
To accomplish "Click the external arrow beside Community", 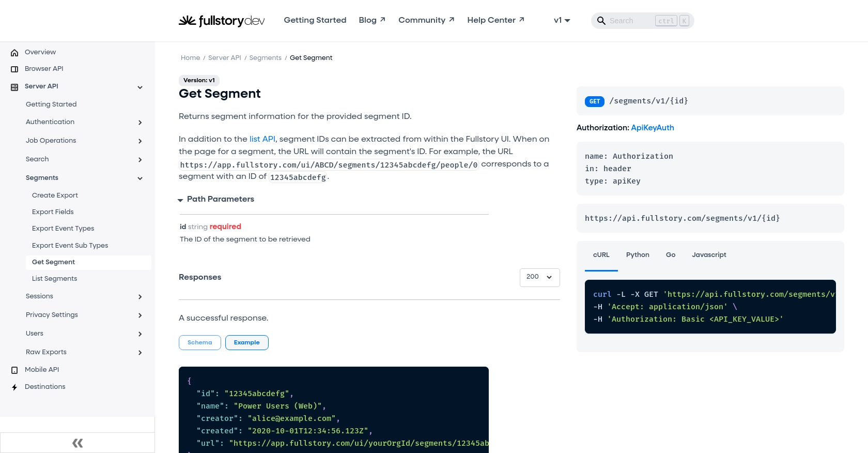I will 452,20.
